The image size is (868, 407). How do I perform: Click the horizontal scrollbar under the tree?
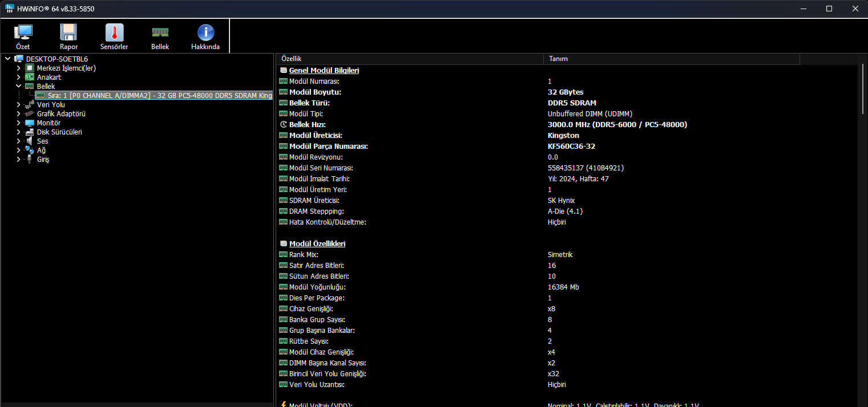(137, 405)
